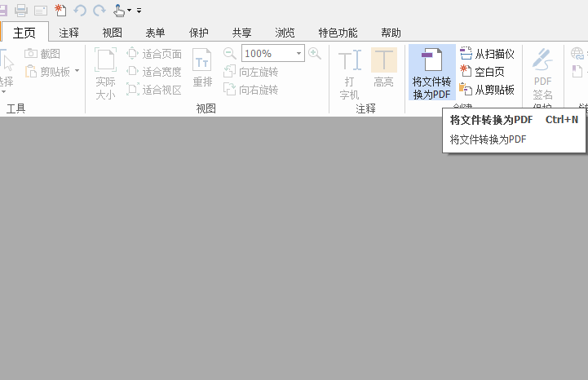Viewport: 588px width, 380px height.
Task: Click 向左旋转 rotate left
Action: coord(250,71)
